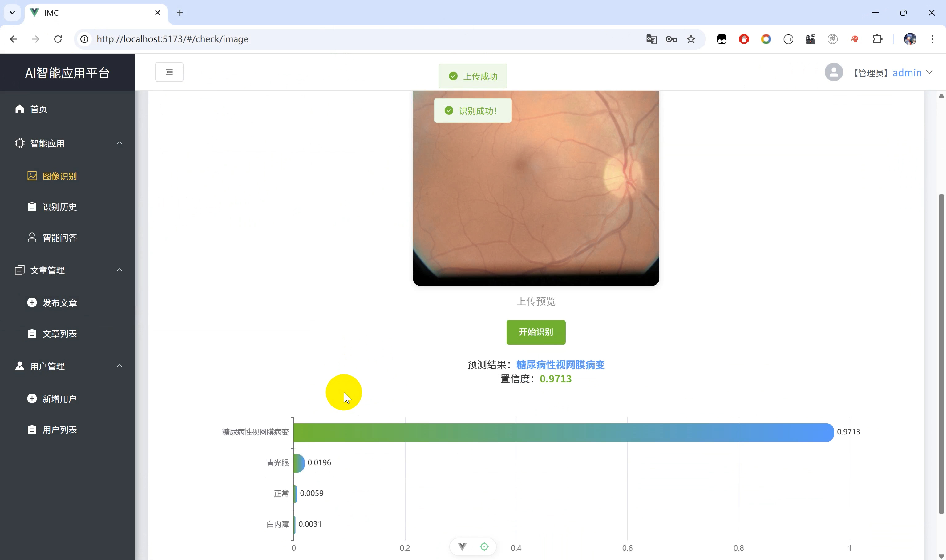946x560 pixels.
Task: Click the 糖尿病性视网膜病变 chart bar
Action: [x=563, y=432]
